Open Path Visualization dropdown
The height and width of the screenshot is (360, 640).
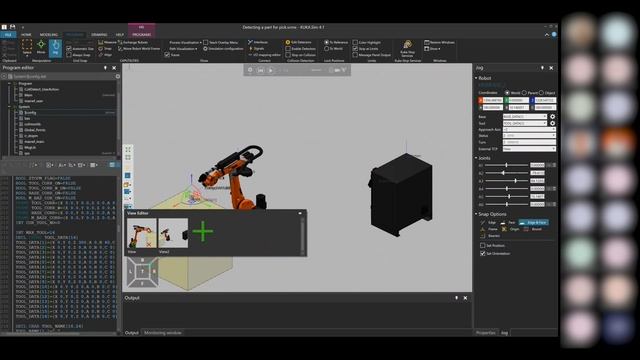click(183, 49)
